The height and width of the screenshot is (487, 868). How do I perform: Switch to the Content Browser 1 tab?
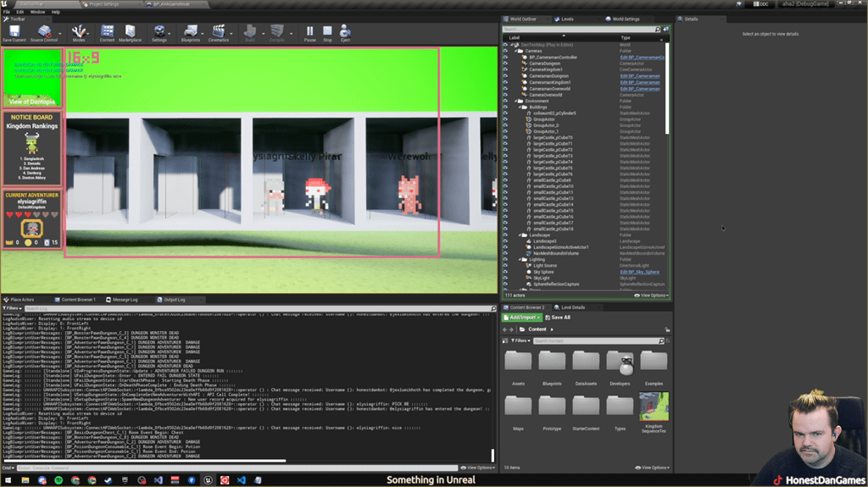pyautogui.click(x=78, y=299)
